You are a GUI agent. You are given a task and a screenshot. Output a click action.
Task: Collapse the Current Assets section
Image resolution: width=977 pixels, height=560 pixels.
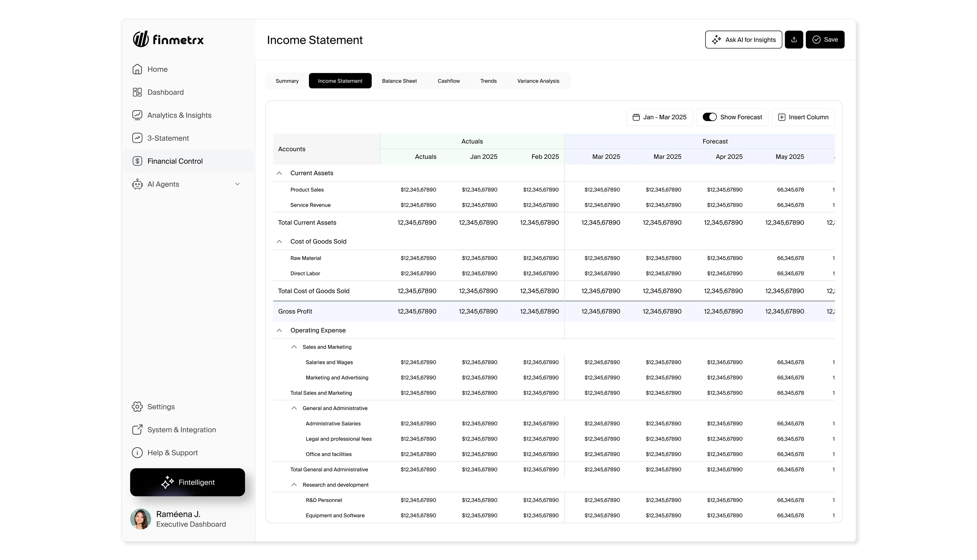click(279, 173)
